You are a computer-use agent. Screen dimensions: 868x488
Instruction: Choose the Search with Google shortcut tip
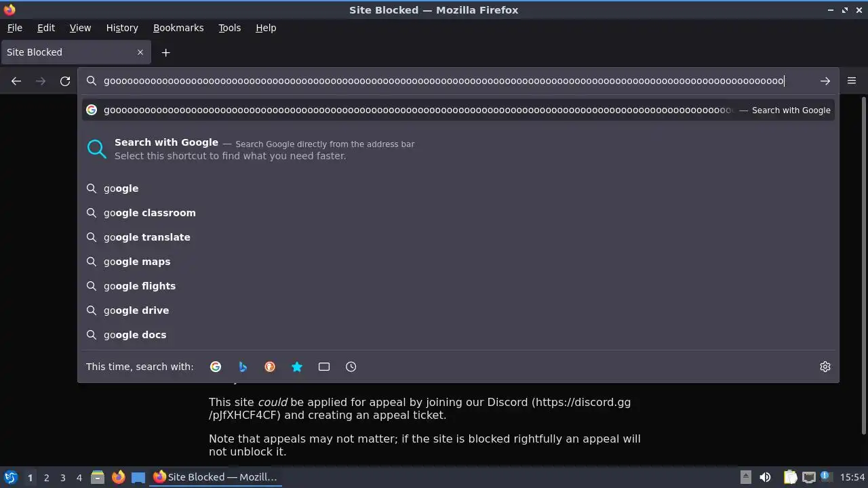tap(458, 149)
